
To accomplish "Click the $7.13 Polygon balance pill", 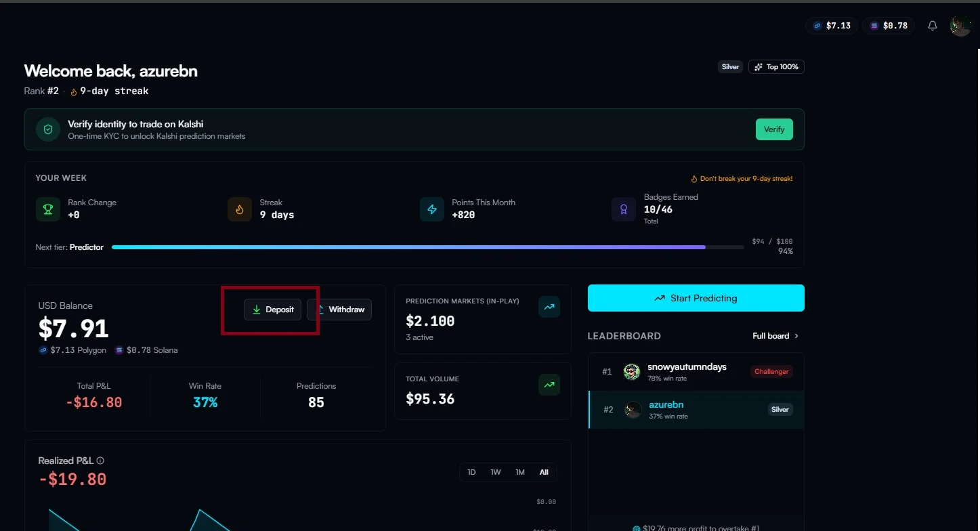I will pyautogui.click(x=832, y=26).
